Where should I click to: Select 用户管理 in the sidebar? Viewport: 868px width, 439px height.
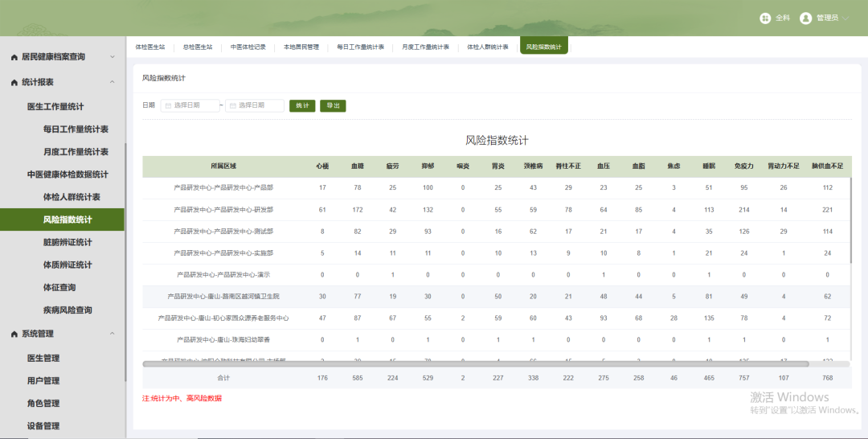click(x=43, y=381)
